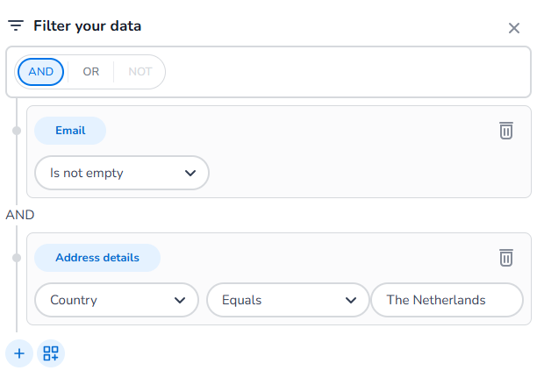Click the chevron arrow of the Country dropdown
This screenshot has width=544, height=392.
180,300
